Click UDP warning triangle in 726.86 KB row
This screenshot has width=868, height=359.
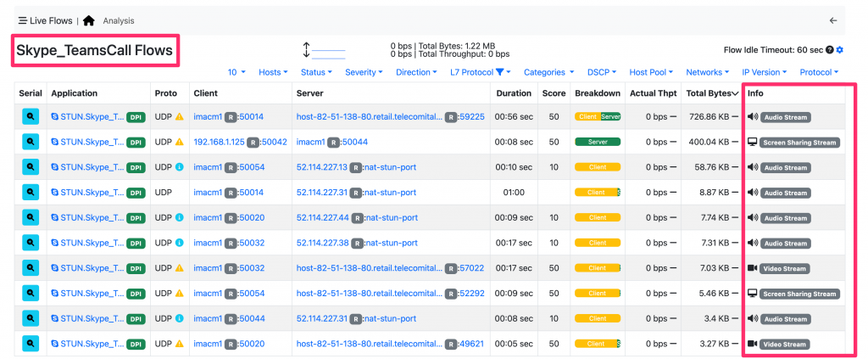click(180, 117)
